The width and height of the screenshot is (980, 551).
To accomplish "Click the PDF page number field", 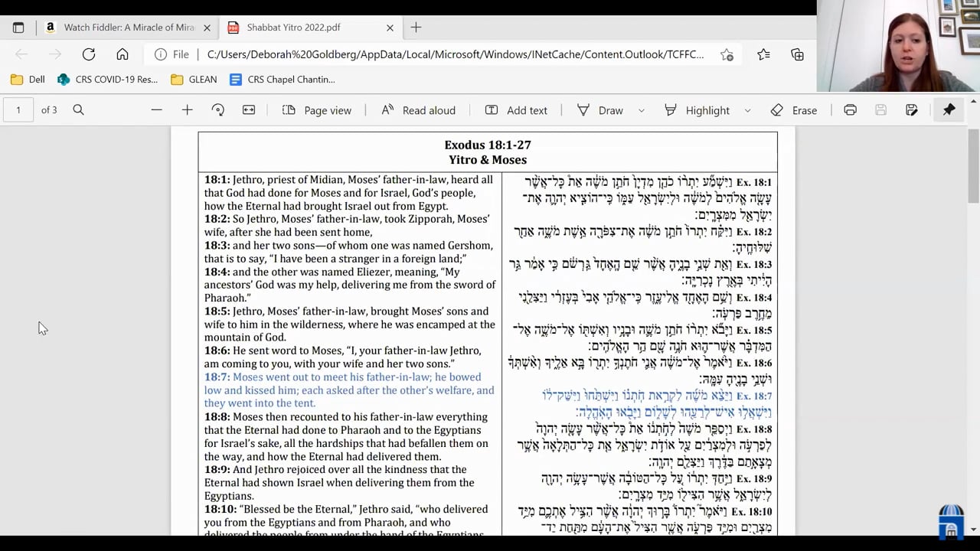I will coord(18,110).
